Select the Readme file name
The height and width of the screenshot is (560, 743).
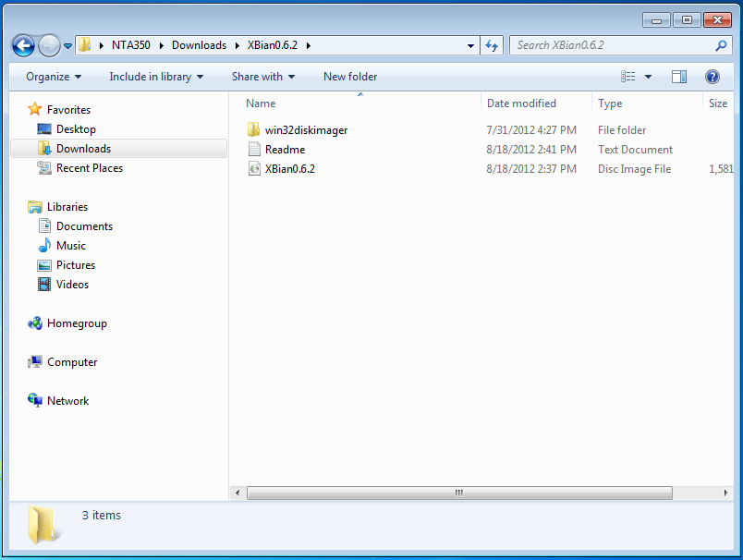[285, 150]
